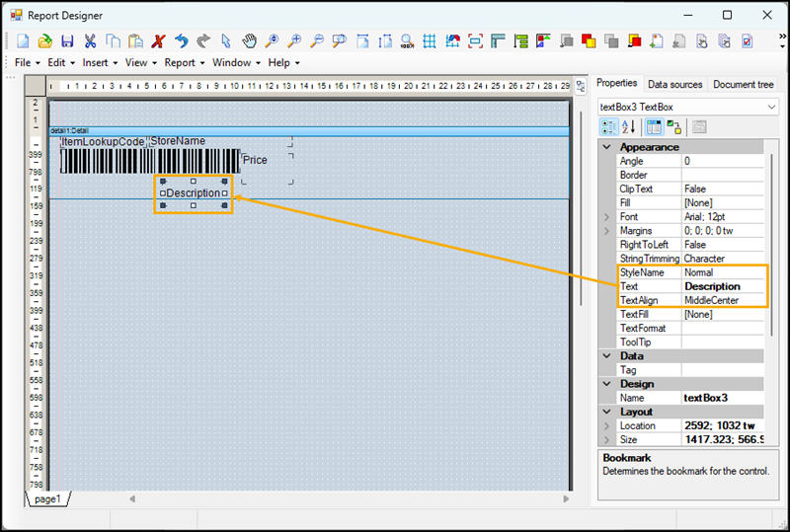Show more toolbar buttons via overflow chevron

(x=782, y=40)
